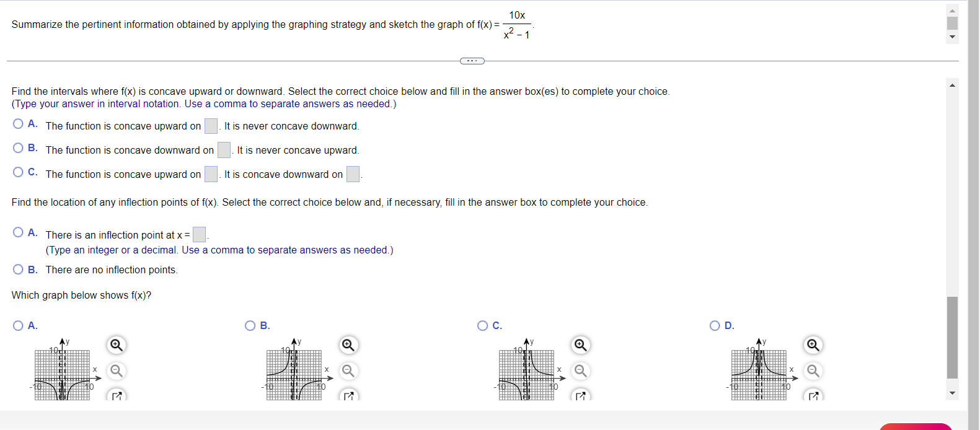Select choice C, concave upward and downward intervals
The height and width of the screenshot is (430, 980).
click(x=18, y=172)
